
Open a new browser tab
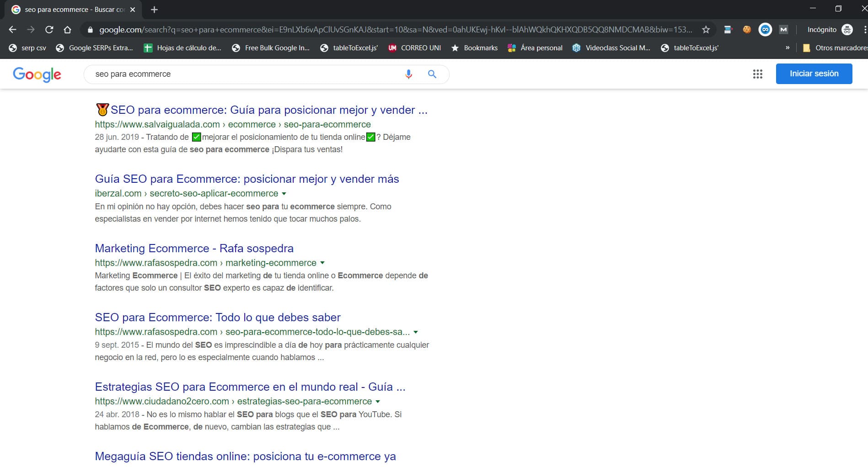154,10
